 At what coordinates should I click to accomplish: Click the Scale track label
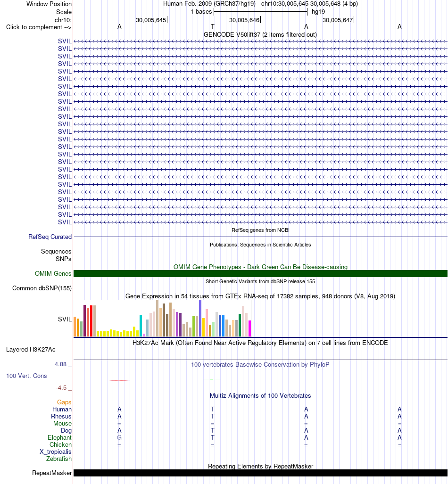(64, 12)
